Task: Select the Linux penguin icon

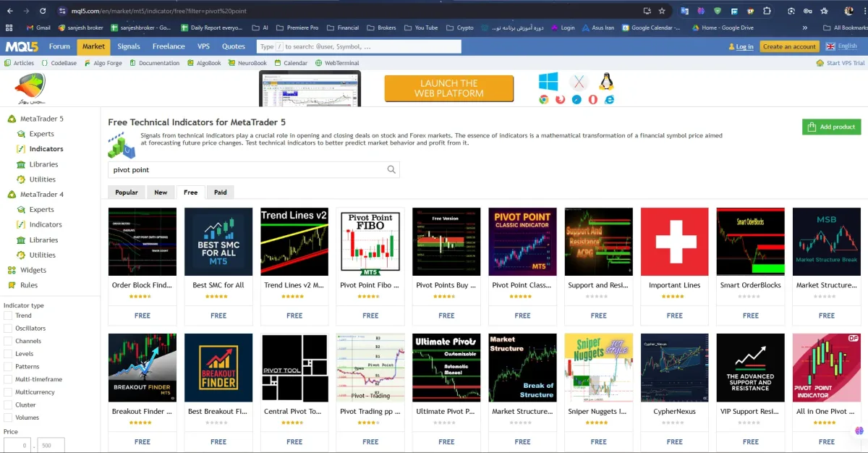Action: [x=606, y=81]
